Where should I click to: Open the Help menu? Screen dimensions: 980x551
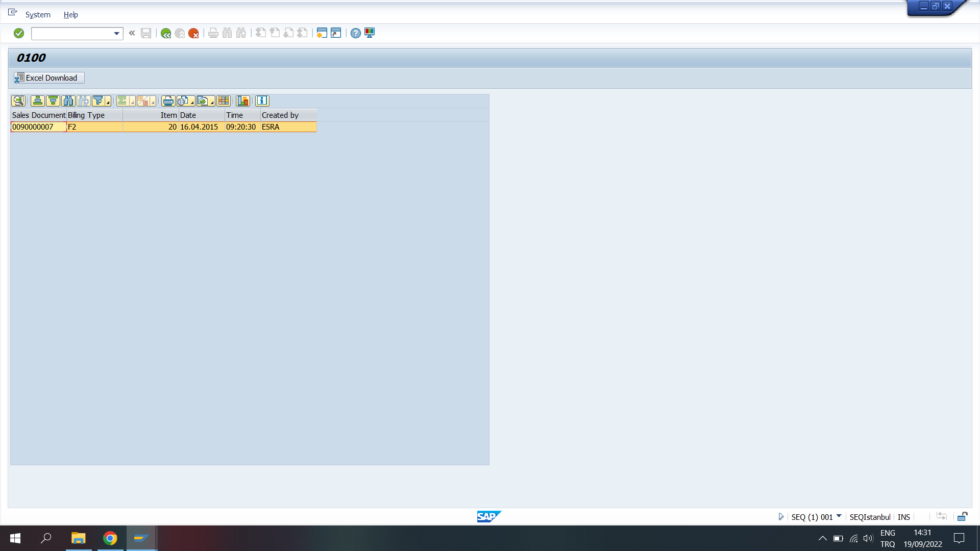70,15
